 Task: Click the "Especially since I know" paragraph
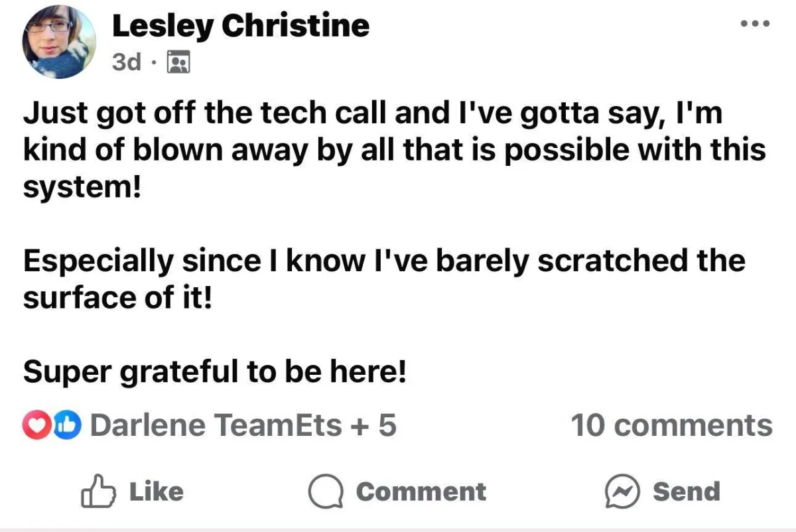[384, 279]
